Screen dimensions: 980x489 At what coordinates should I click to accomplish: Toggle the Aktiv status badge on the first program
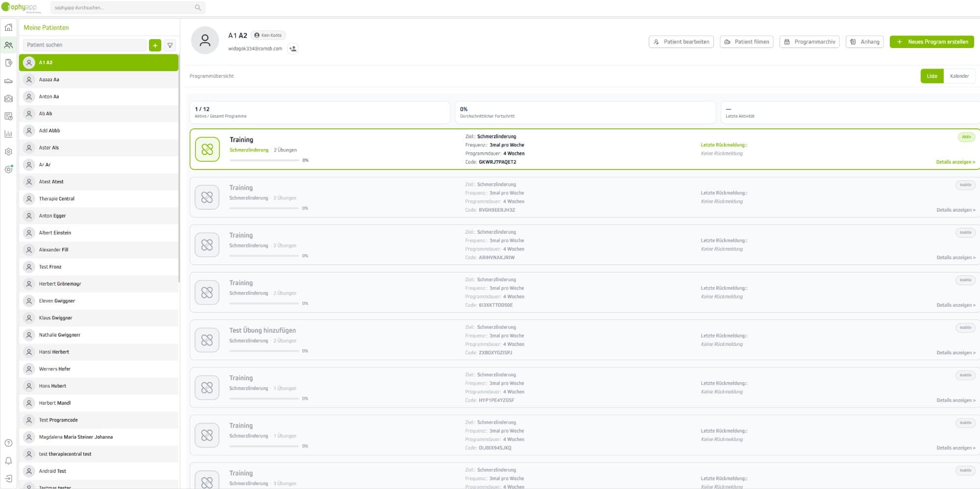coord(965,137)
